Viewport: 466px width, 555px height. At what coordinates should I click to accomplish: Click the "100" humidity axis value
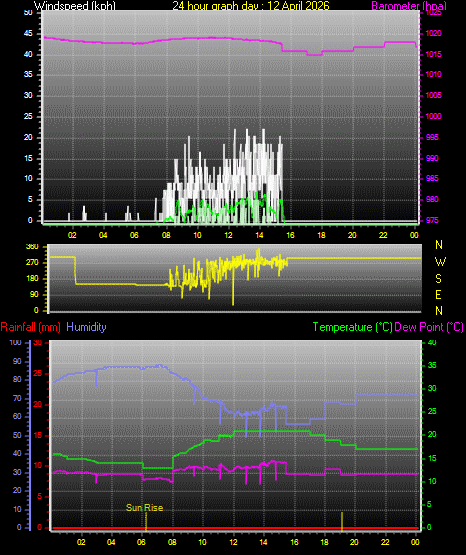pyautogui.click(x=16, y=342)
